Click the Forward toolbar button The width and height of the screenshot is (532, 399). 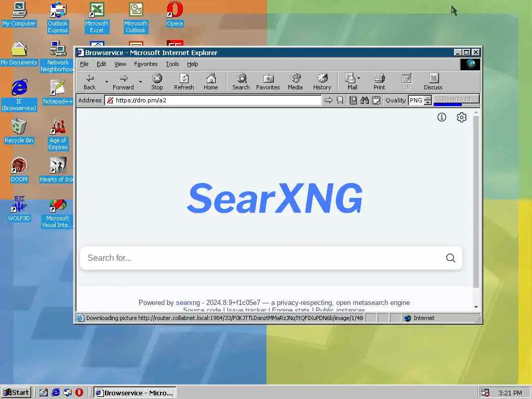pos(123,82)
